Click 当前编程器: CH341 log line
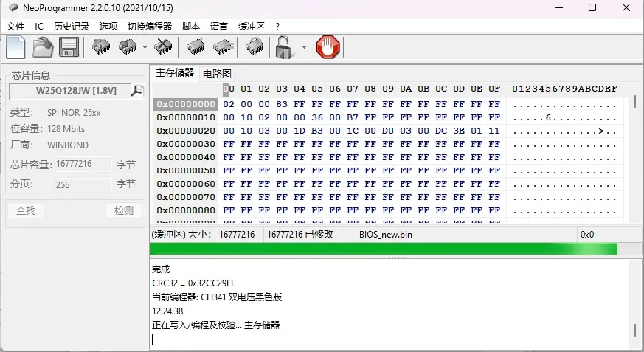The height and width of the screenshot is (352, 644). (217, 297)
